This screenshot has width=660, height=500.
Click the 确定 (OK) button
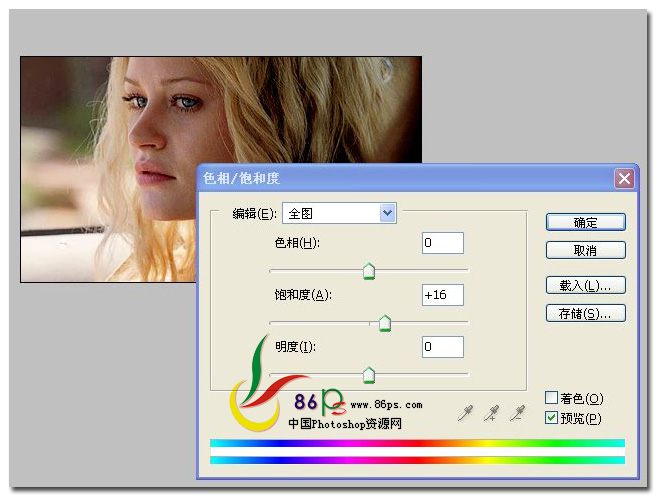[585, 222]
